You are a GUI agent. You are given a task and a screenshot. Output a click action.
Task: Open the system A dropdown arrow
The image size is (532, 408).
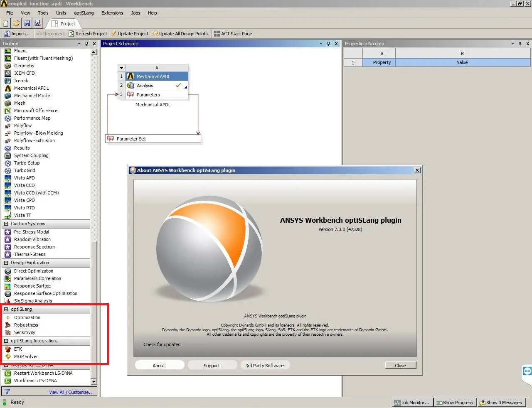coord(121,68)
